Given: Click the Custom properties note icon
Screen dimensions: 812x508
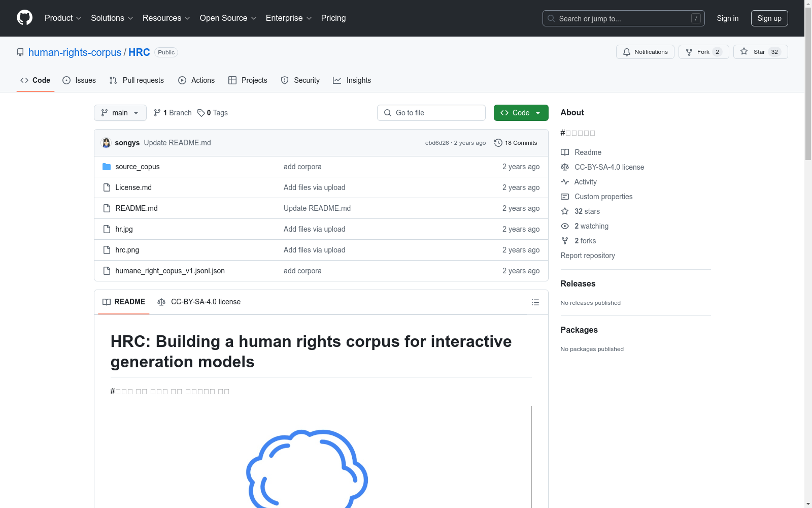Looking at the screenshot, I should coord(565,197).
